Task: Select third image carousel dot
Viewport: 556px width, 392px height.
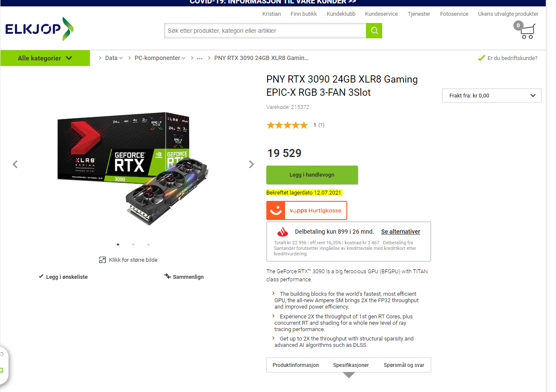Action: pos(148,244)
